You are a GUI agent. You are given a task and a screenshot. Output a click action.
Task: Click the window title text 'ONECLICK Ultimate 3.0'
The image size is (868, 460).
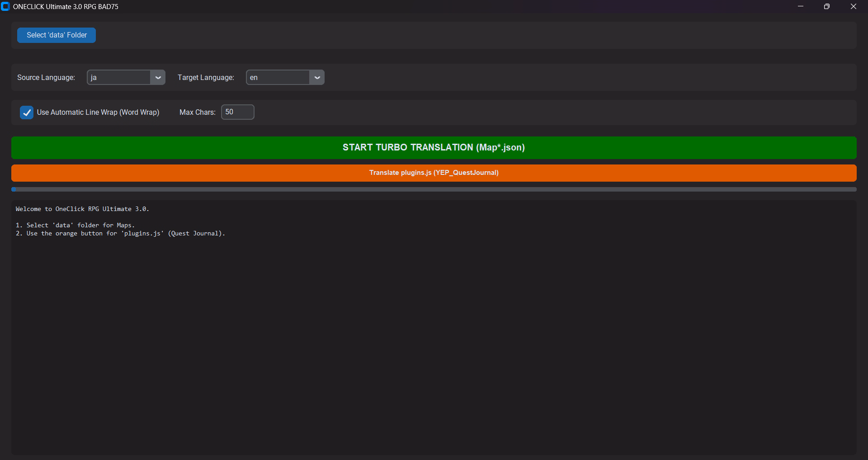[66, 7]
